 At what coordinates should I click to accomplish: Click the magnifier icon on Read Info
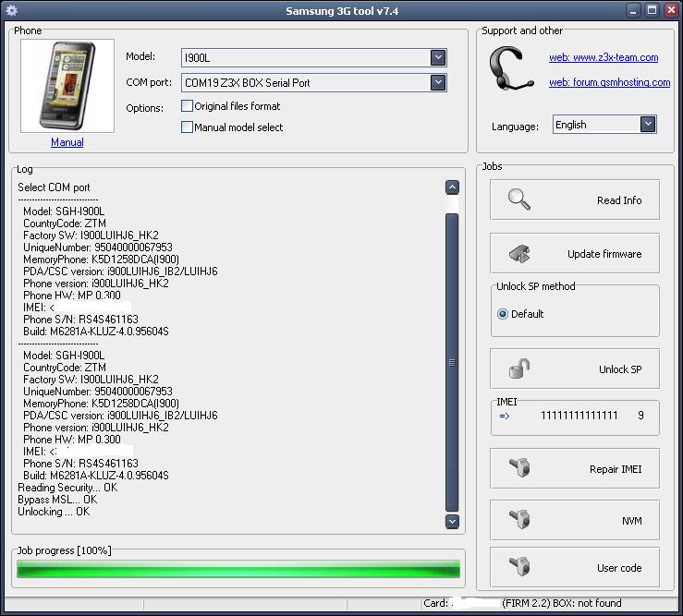[x=519, y=199]
